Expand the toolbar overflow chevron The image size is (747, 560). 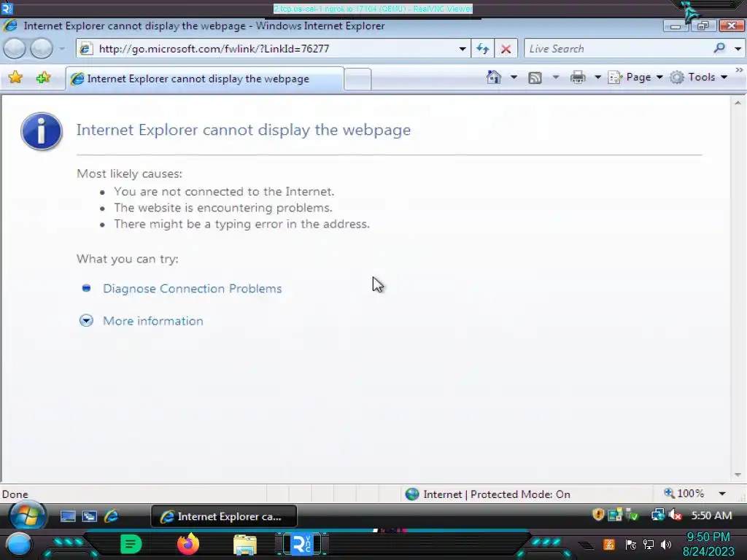739,70
